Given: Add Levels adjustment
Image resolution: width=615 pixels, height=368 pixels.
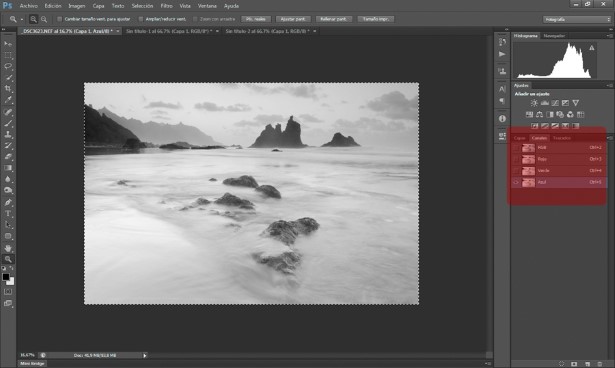Looking at the screenshot, I should (x=544, y=103).
